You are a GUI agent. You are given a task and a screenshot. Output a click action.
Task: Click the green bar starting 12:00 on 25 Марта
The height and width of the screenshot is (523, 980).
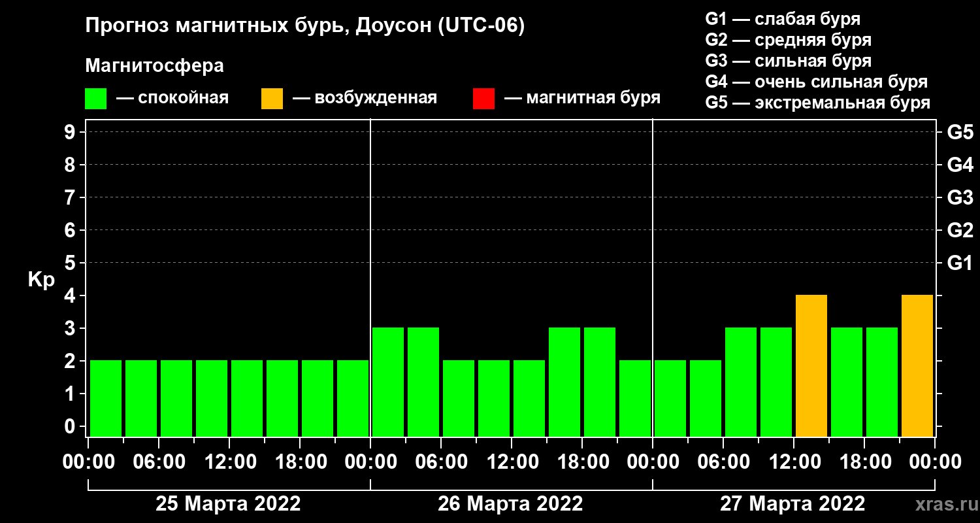(247, 398)
